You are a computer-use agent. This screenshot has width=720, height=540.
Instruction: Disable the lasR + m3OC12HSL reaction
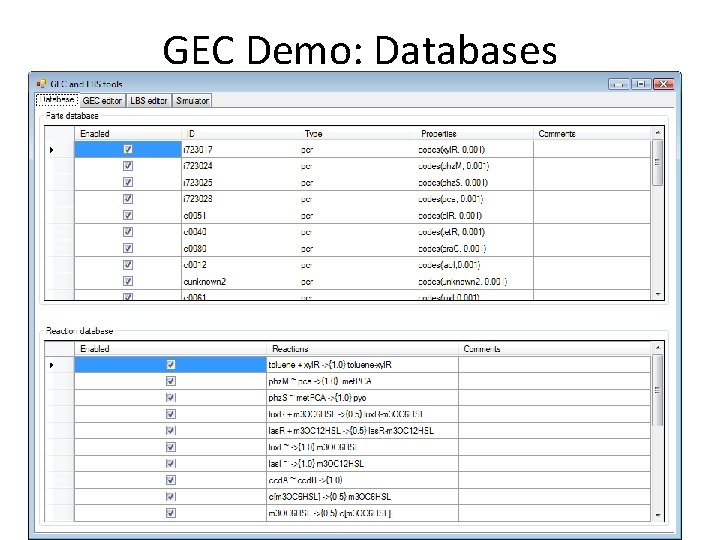pyautogui.click(x=171, y=431)
